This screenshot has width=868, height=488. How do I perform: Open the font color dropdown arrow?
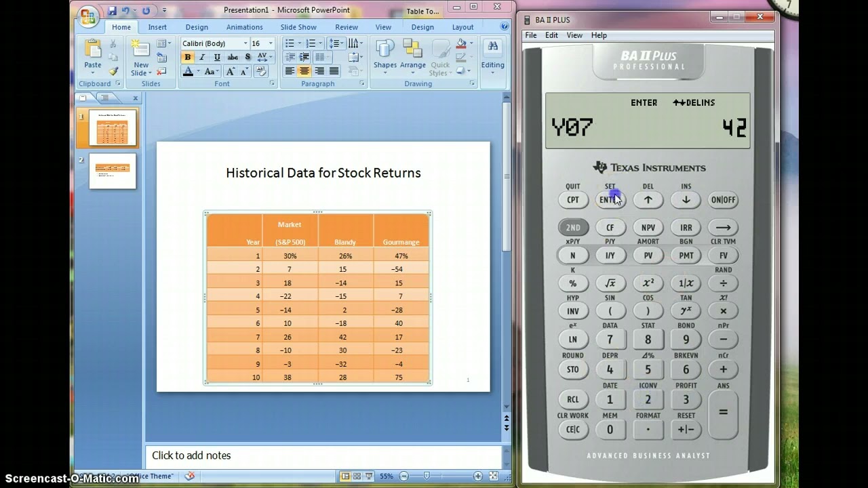[198, 71]
